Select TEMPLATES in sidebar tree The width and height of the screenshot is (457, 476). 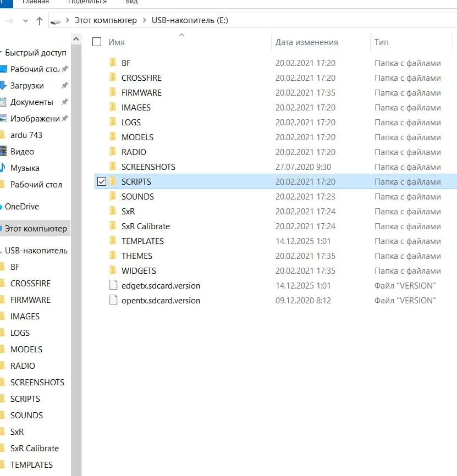31,464
